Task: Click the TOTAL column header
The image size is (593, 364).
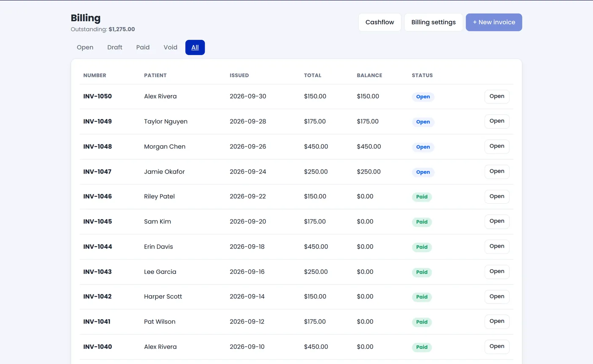Action: [x=313, y=75]
